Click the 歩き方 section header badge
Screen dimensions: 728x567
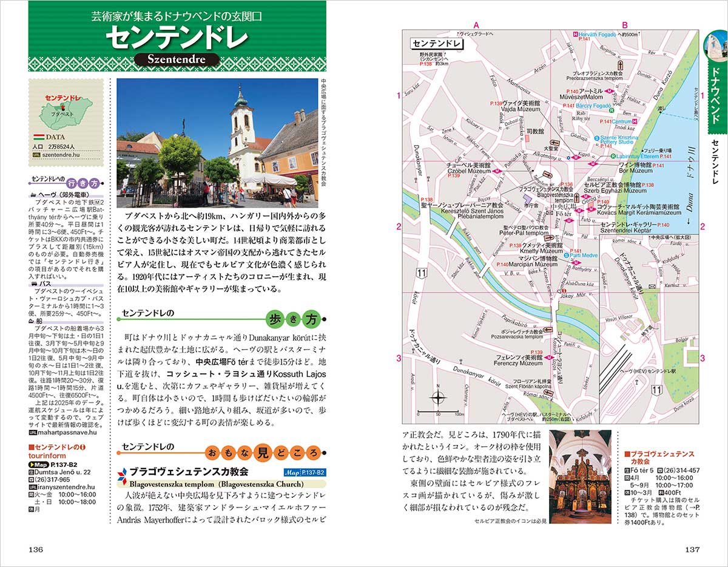point(294,319)
